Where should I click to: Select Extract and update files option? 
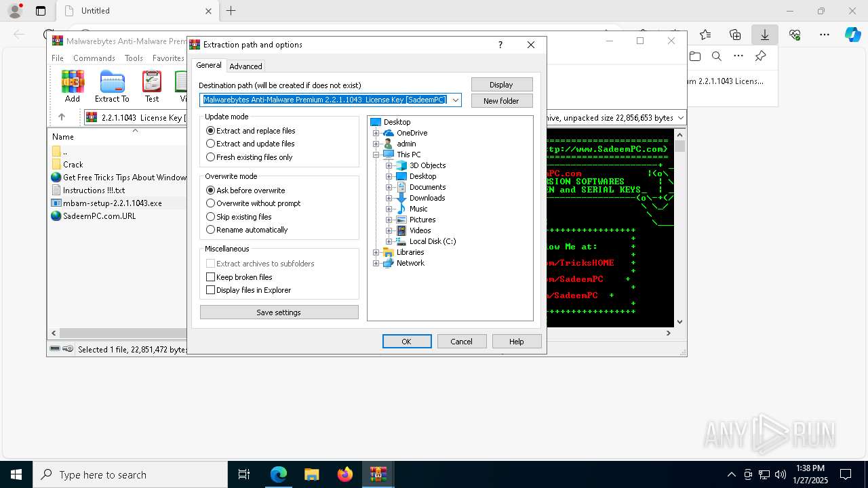(x=250, y=144)
